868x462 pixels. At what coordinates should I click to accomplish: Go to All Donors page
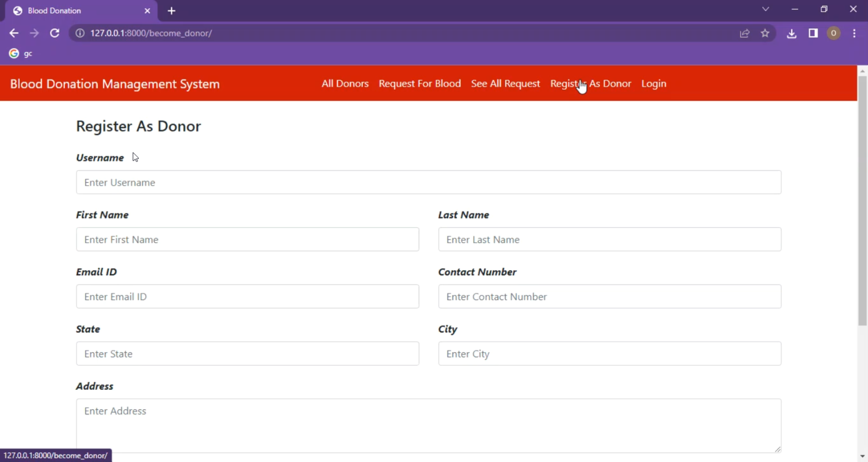[x=345, y=84]
